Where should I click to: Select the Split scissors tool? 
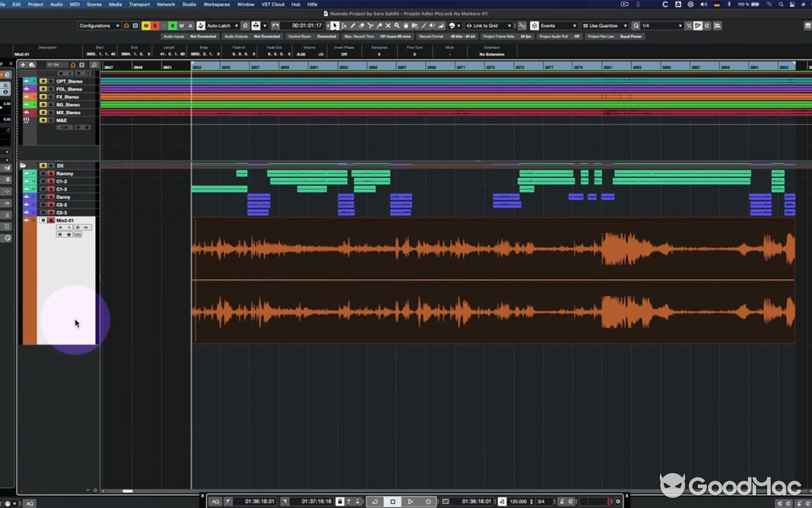[369, 26]
